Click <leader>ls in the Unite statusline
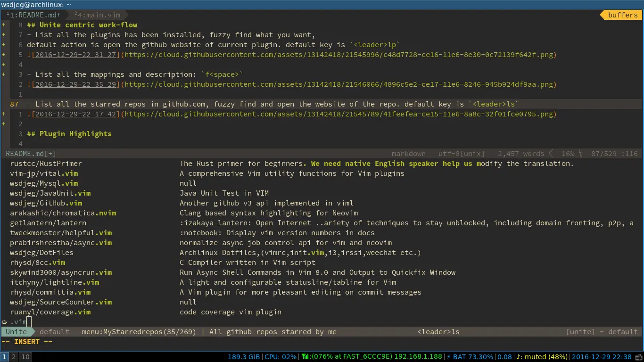Viewport: 644px width, 362px height. 438,332
